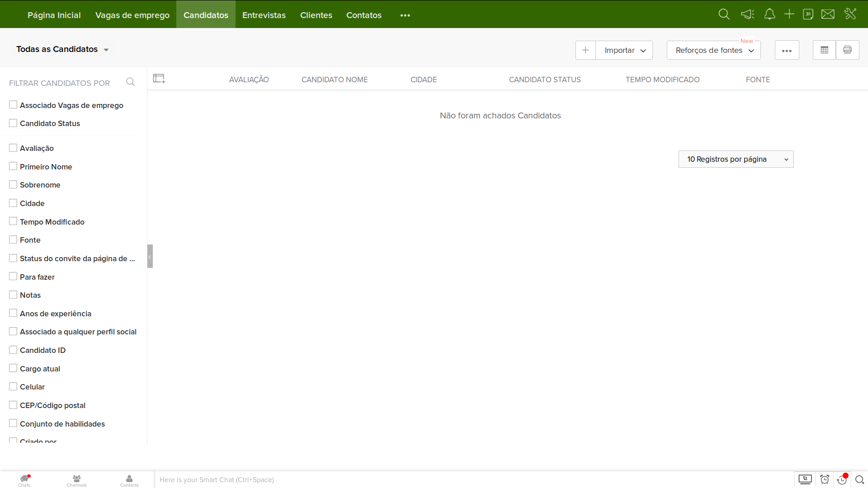
Task: Click the manage columns icon
Action: tap(159, 79)
